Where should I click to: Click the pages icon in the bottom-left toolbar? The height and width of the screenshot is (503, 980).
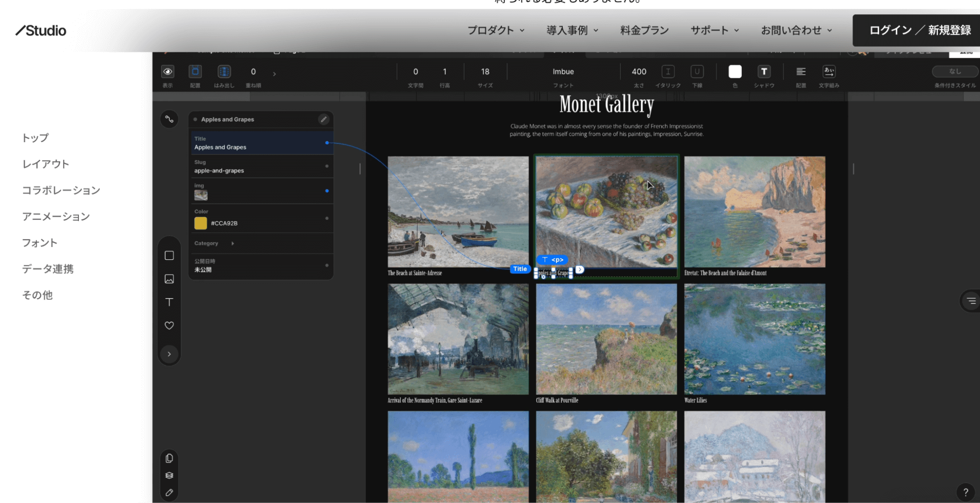[x=169, y=458]
